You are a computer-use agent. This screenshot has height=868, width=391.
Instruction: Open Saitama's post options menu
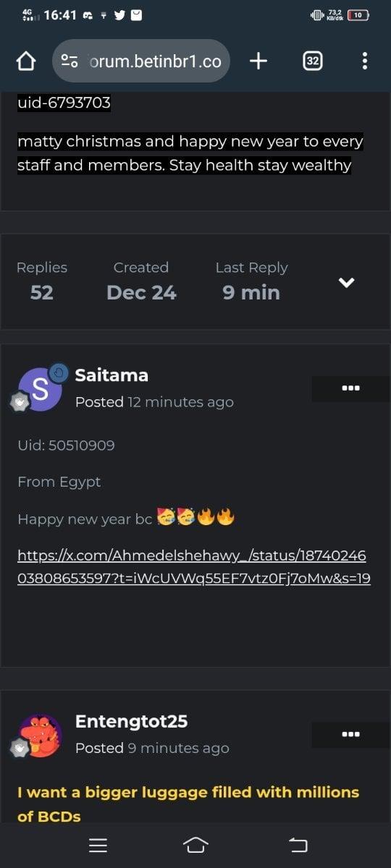[350, 388]
